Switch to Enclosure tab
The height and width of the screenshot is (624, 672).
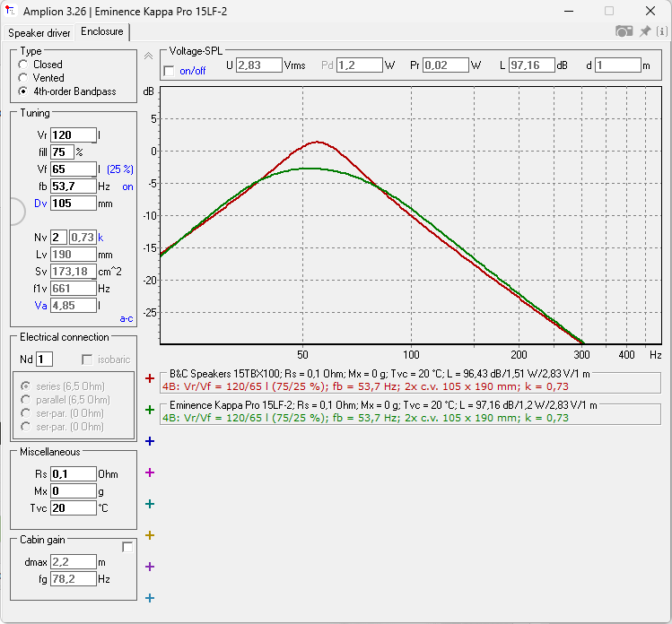point(102,31)
